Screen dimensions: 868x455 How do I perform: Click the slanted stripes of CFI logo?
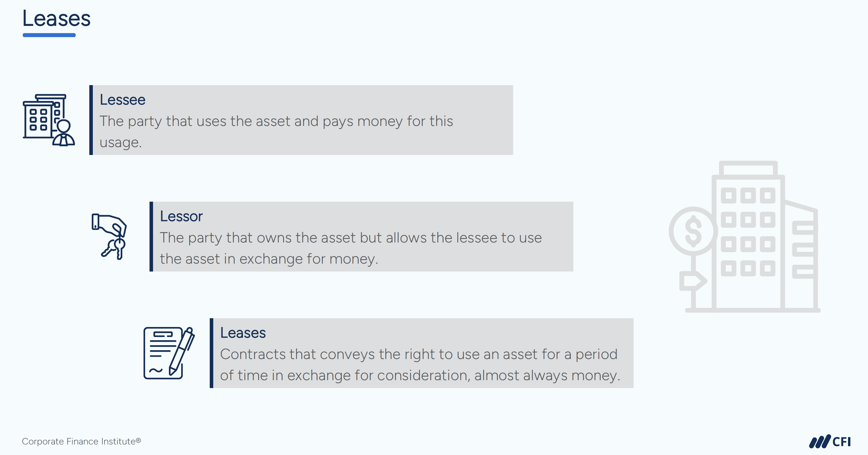tap(820, 441)
